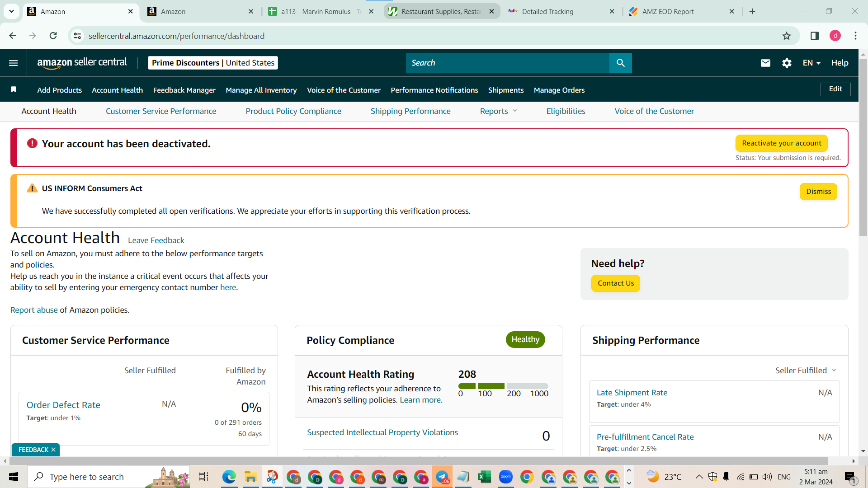Open File Explorer from the taskbar
Image resolution: width=868 pixels, height=488 pixels.
[x=250, y=477]
